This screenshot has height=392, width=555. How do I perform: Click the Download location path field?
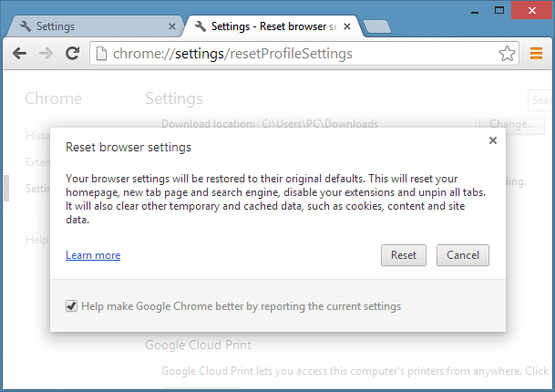point(368,123)
